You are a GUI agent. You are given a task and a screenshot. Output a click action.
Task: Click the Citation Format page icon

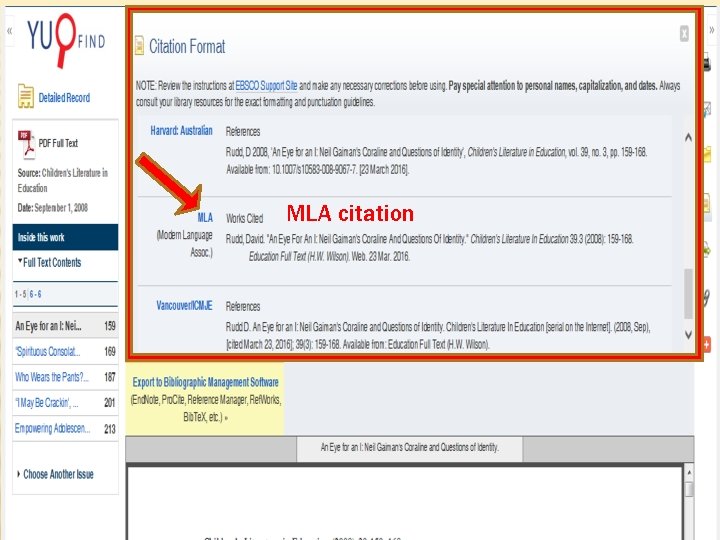tap(139, 46)
